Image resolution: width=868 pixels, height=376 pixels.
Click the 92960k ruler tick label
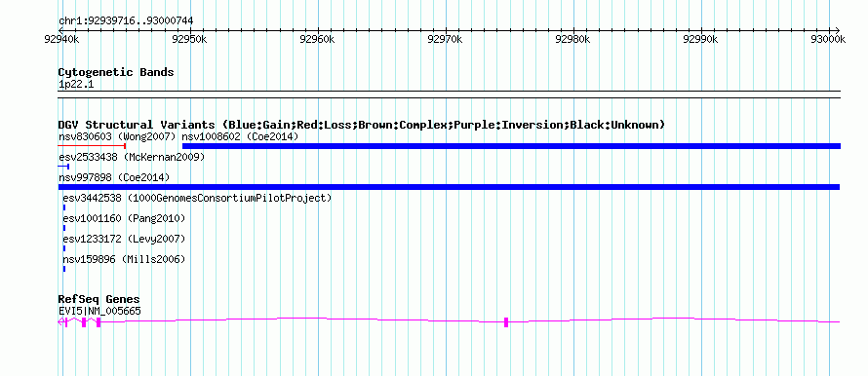pyautogui.click(x=318, y=39)
